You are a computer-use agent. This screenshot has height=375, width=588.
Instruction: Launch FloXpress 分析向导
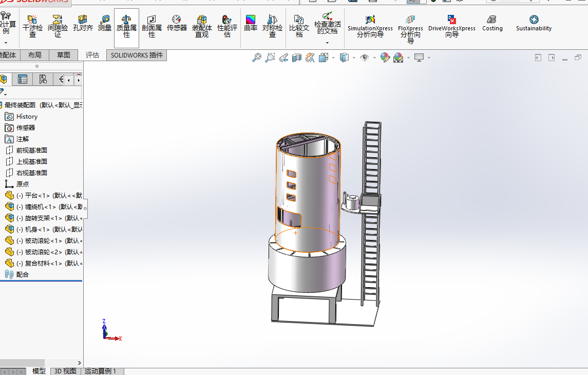pyautogui.click(x=410, y=30)
